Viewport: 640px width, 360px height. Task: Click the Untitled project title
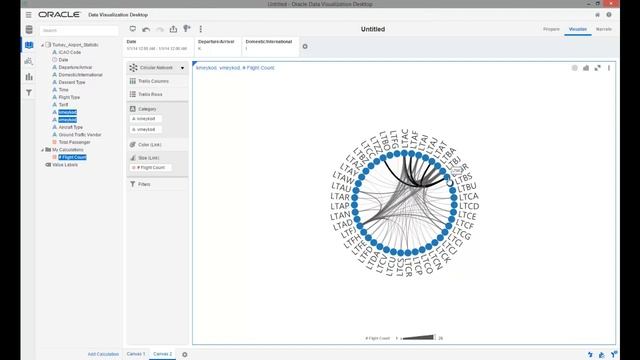point(373,29)
